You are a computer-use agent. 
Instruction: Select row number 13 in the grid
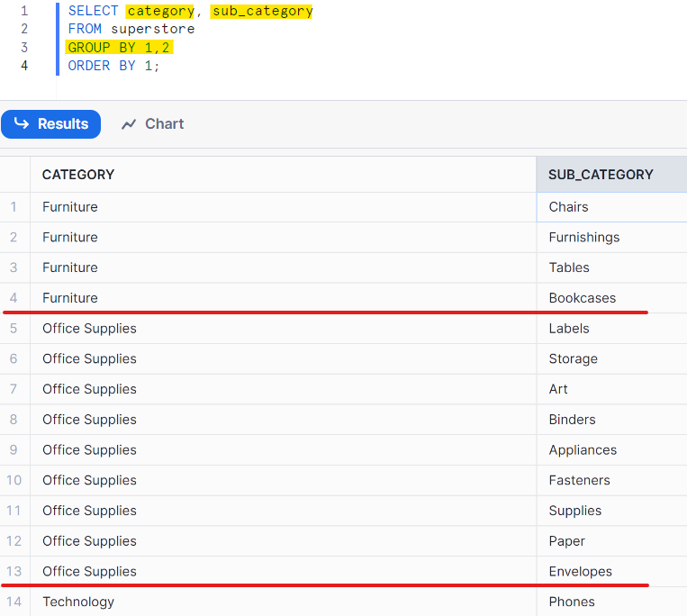coord(14,572)
